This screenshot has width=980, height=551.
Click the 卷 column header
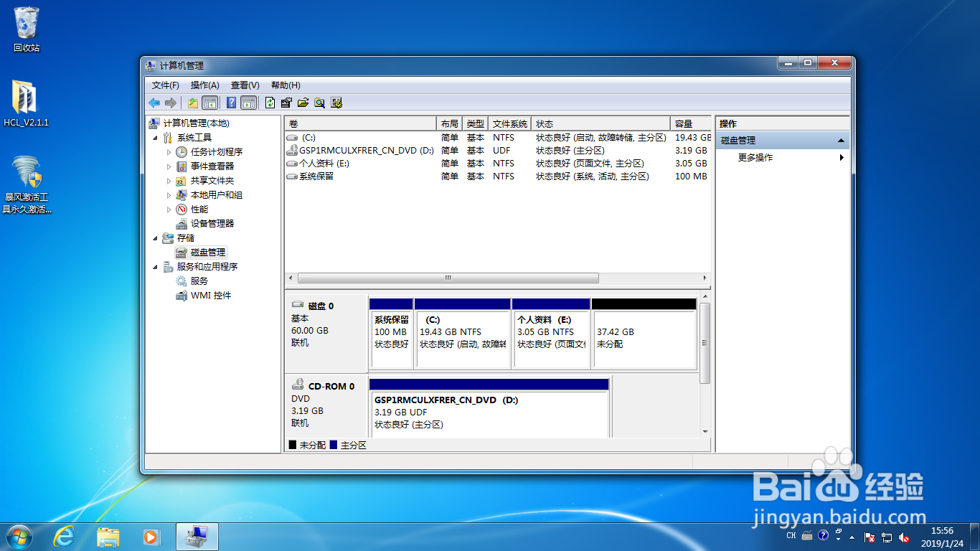click(x=360, y=123)
